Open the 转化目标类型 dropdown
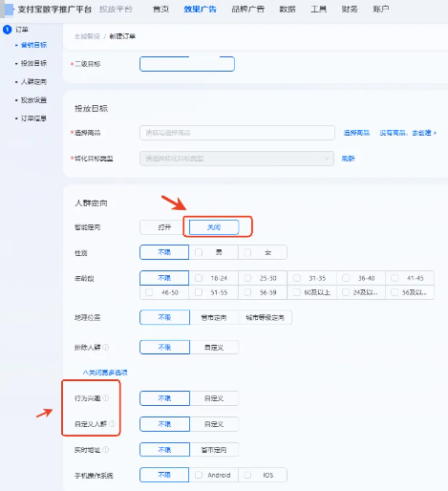This screenshot has width=448, height=491. tap(237, 159)
